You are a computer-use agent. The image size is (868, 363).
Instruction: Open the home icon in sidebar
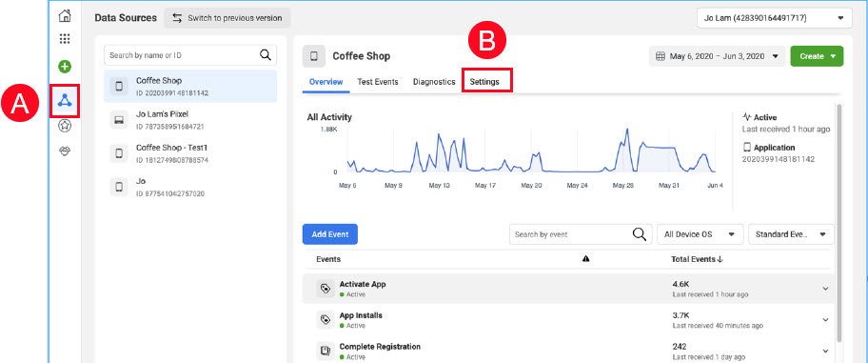(65, 15)
